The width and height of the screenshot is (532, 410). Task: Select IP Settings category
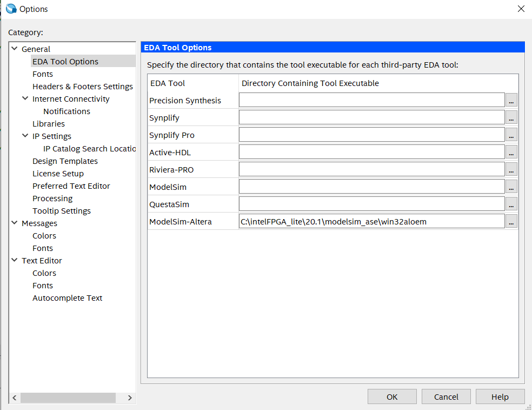click(x=52, y=136)
